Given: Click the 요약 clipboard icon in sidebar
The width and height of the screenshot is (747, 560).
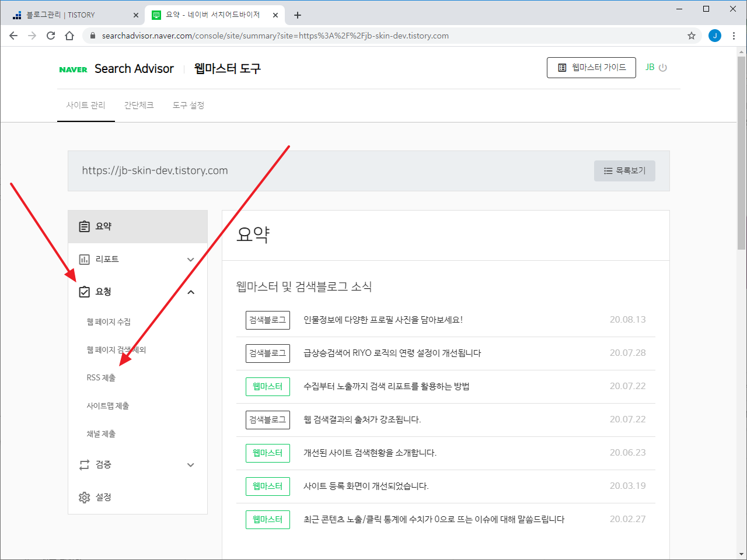Looking at the screenshot, I should click(85, 226).
